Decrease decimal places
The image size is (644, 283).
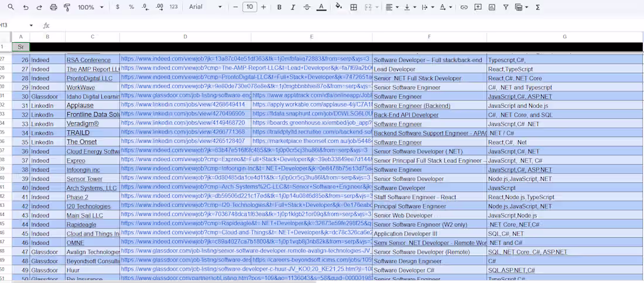[x=145, y=7]
